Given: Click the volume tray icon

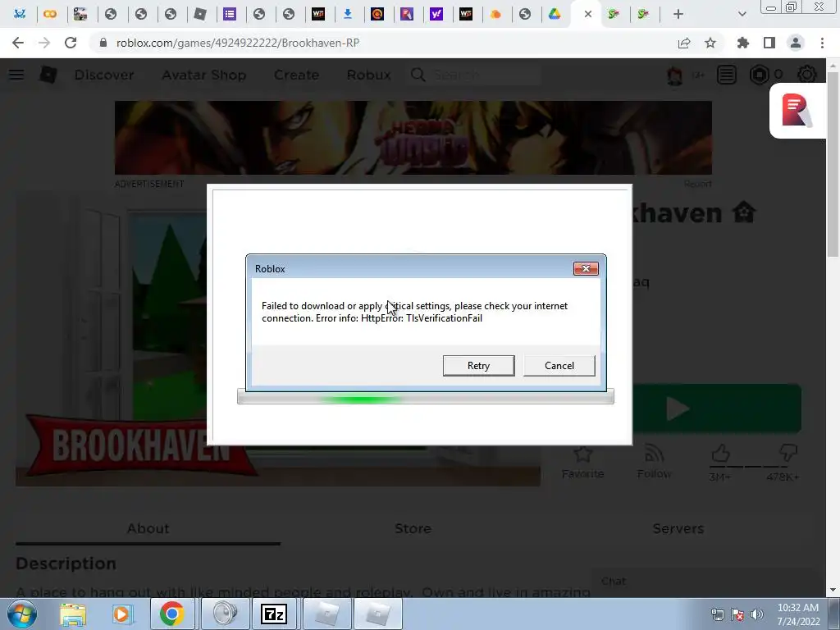Looking at the screenshot, I should tap(756, 614).
